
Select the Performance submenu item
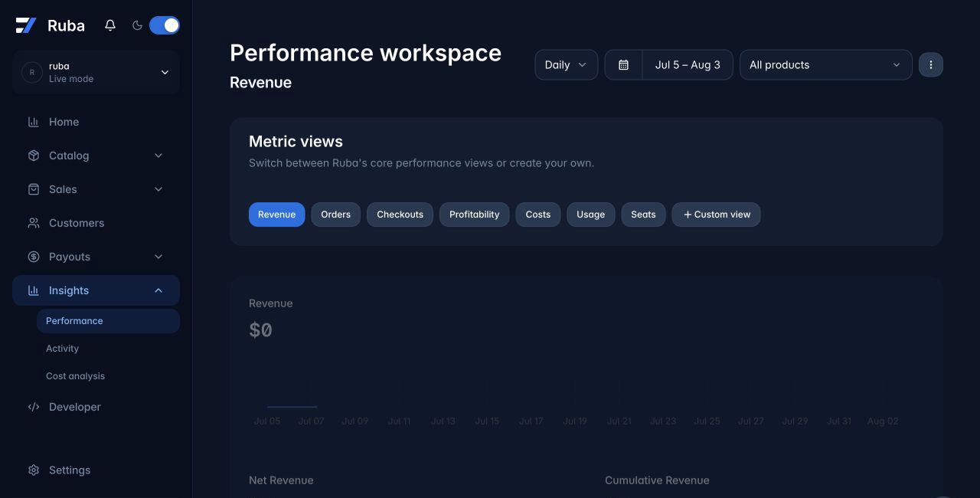pyautogui.click(x=108, y=321)
